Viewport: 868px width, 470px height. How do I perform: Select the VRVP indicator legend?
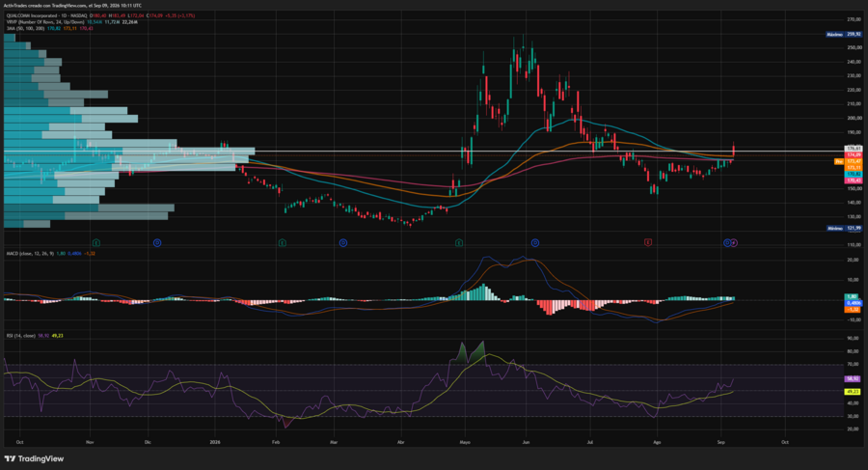pyautogui.click(x=45, y=21)
